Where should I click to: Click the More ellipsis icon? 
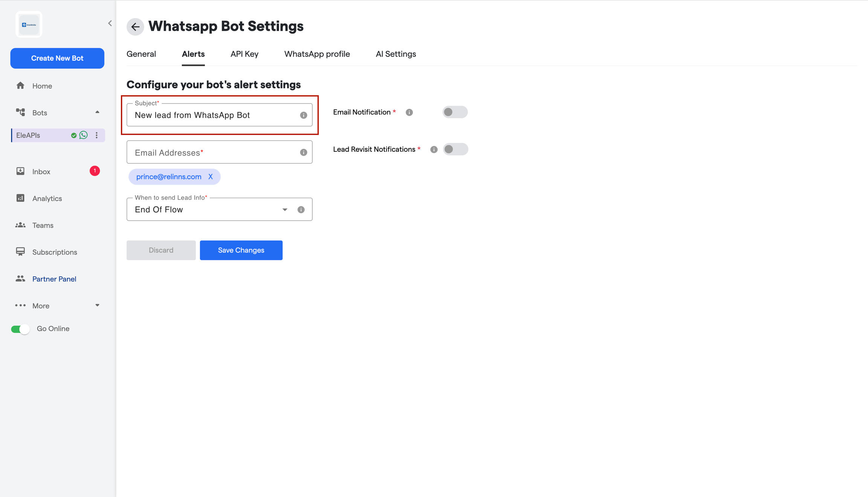(20, 305)
